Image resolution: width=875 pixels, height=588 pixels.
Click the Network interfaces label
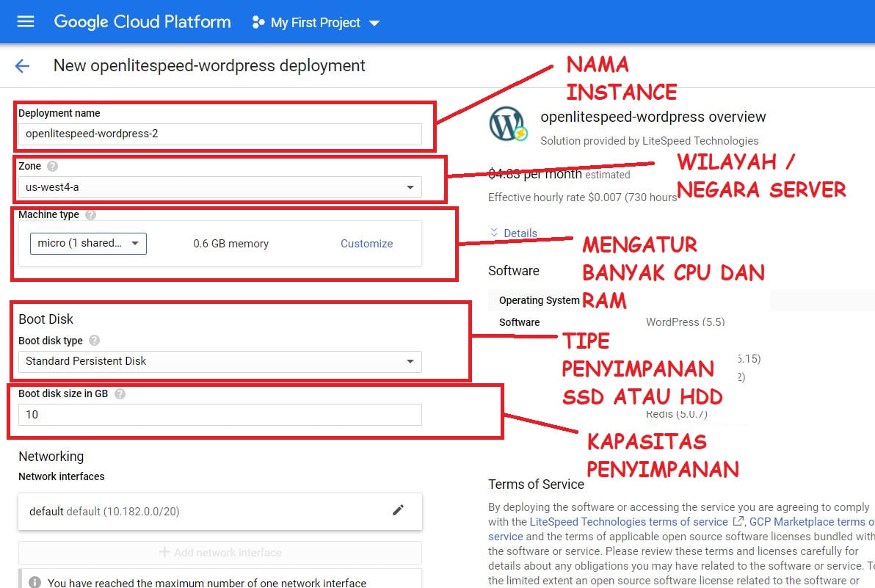click(x=62, y=476)
